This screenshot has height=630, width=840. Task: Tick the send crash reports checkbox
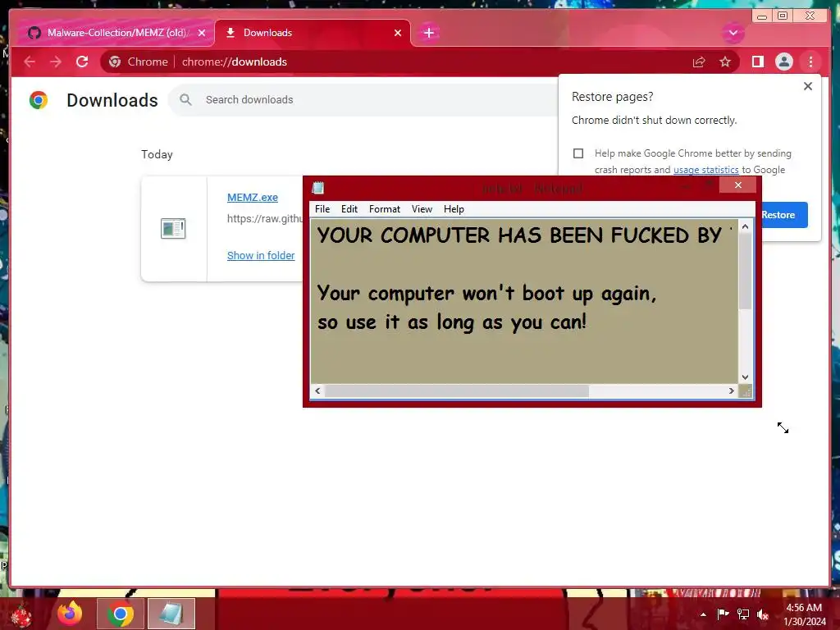pos(578,153)
